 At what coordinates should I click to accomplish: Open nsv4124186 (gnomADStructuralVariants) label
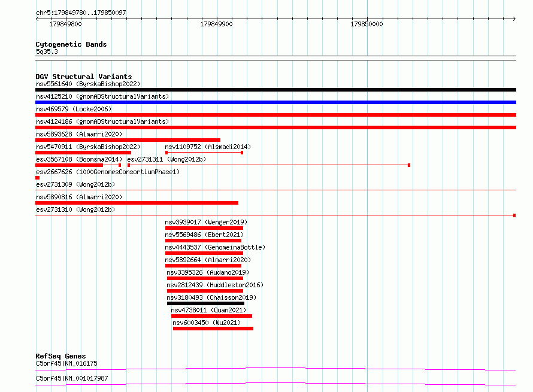click(102, 121)
